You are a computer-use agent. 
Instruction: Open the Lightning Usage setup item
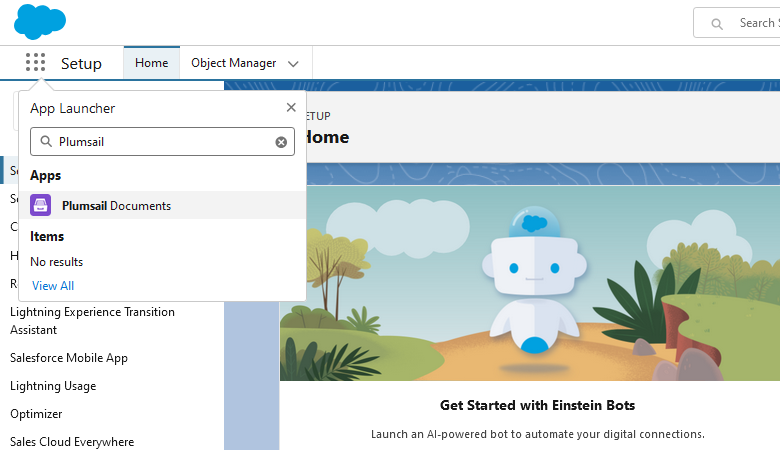click(x=53, y=386)
